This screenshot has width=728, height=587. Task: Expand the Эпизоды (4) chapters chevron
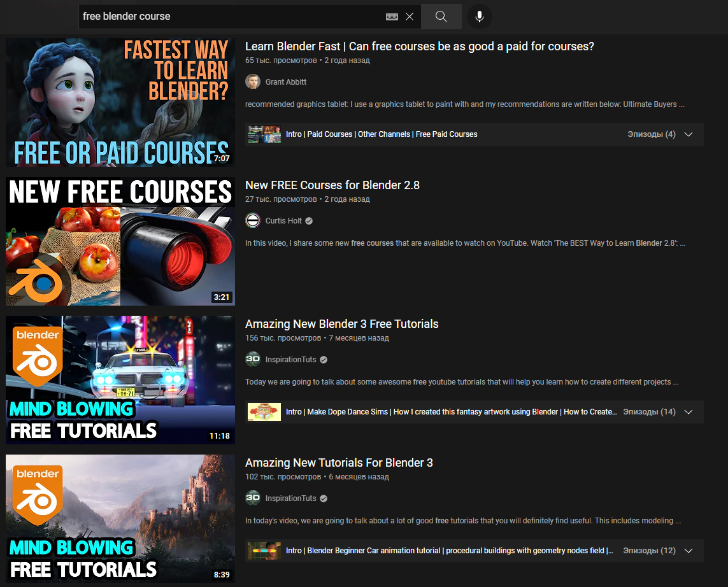[x=689, y=134]
